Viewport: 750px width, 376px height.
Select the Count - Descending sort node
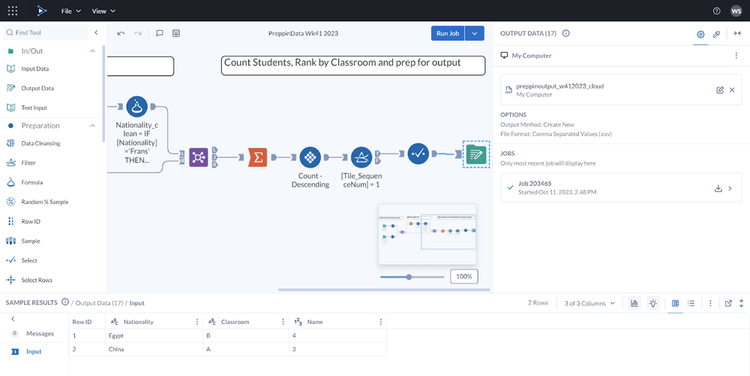coord(310,157)
